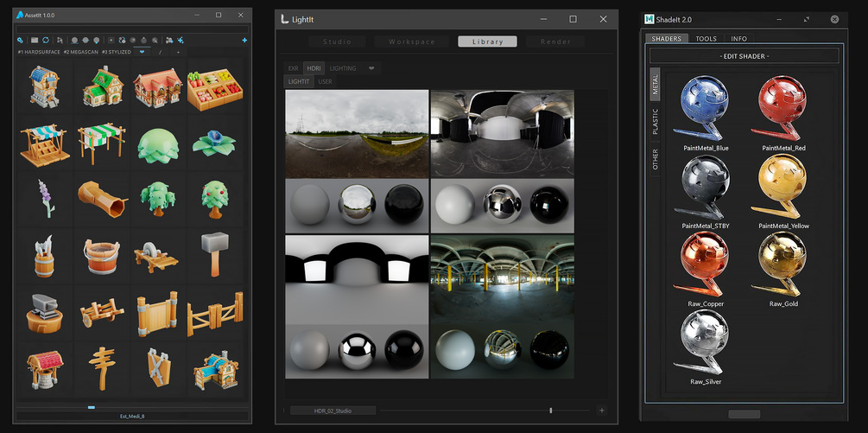This screenshot has width=868, height=433.
Task: Select the vegetable crate stand asset
Action: pyautogui.click(x=215, y=89)
